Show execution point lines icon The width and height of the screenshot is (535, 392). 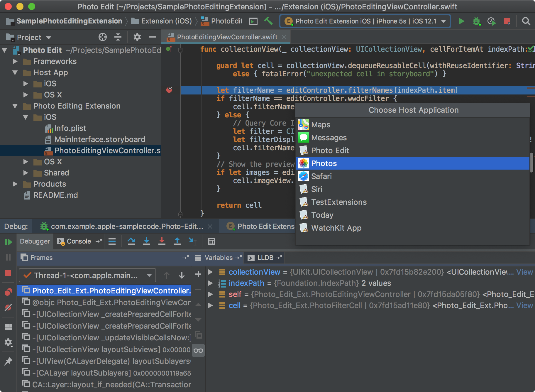pyautogui.click(x=112, y=241)
